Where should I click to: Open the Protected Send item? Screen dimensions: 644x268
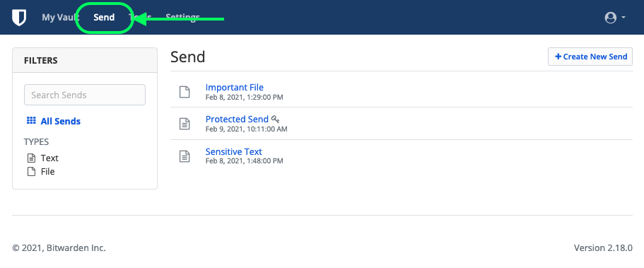(237, 120)
